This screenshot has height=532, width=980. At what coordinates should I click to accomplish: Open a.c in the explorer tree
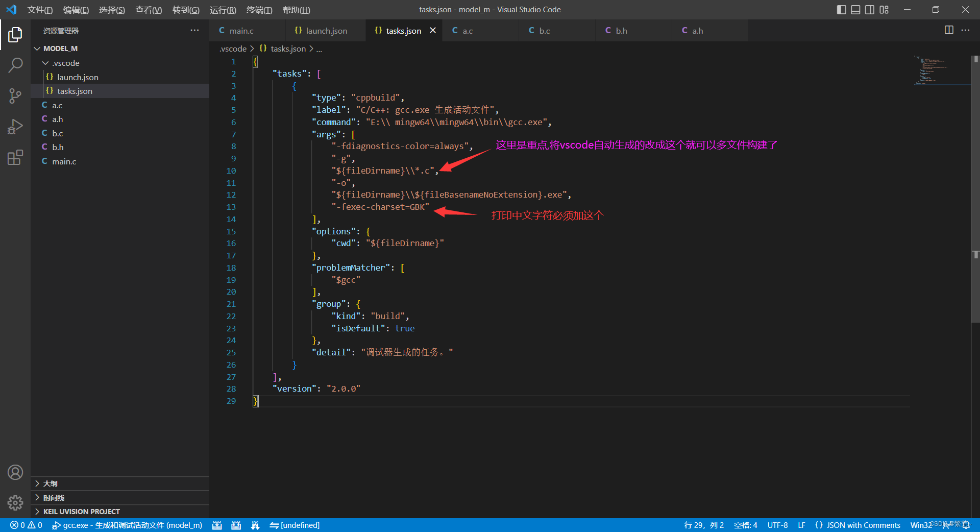(120, 105)
